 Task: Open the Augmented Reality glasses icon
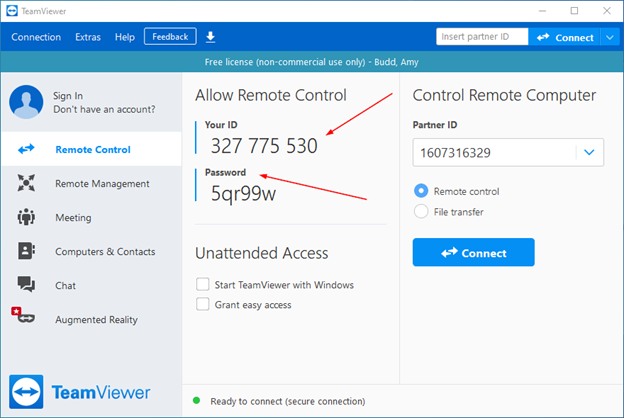(x=23, y=315)
